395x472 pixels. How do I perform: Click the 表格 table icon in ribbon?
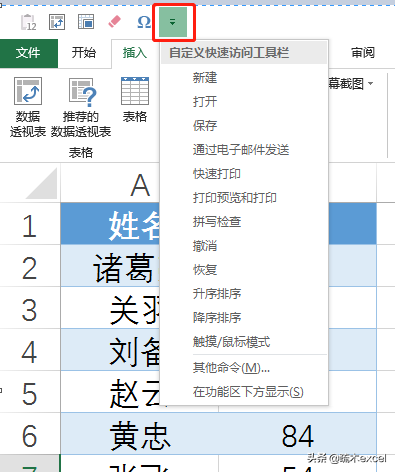(135, 100)
